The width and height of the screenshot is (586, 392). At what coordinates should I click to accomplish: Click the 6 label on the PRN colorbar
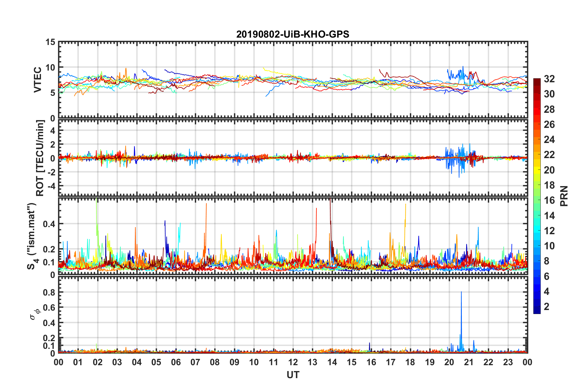pos(547,276)
